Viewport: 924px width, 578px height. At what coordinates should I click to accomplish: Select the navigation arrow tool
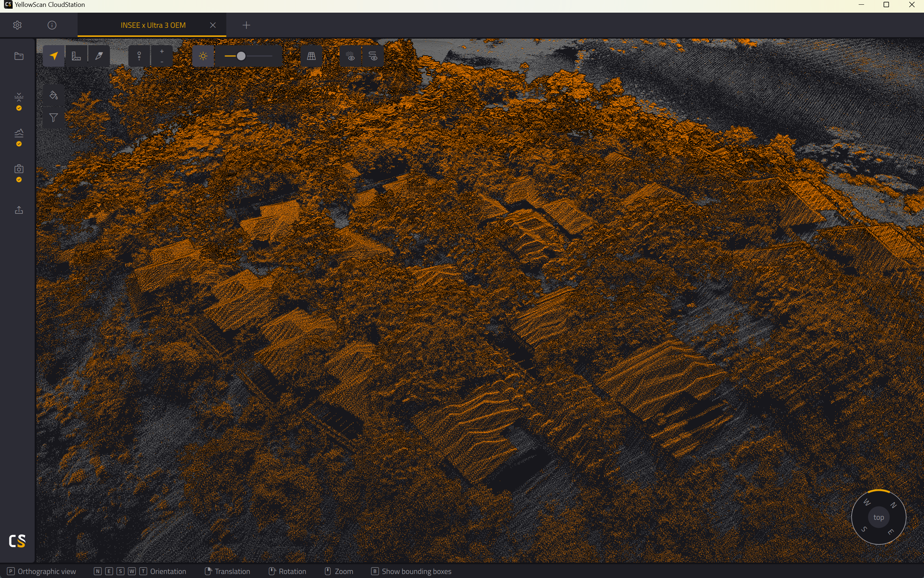54,56
